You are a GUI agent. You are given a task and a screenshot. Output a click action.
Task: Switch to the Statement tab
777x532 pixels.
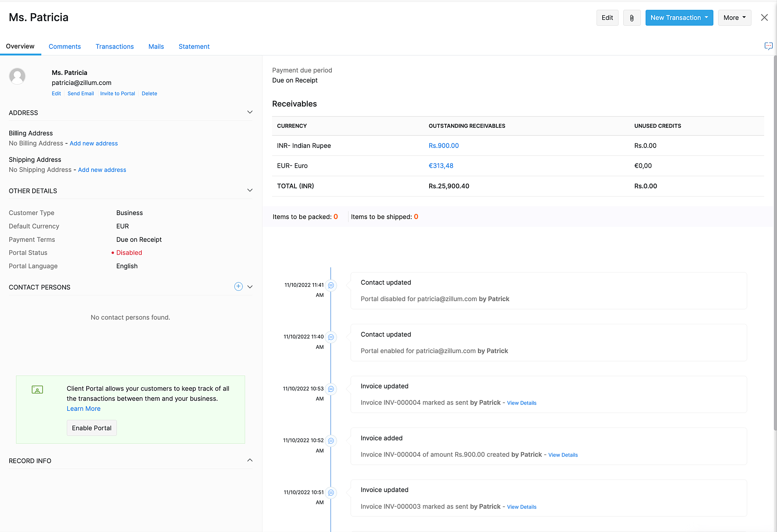[193, 46]
